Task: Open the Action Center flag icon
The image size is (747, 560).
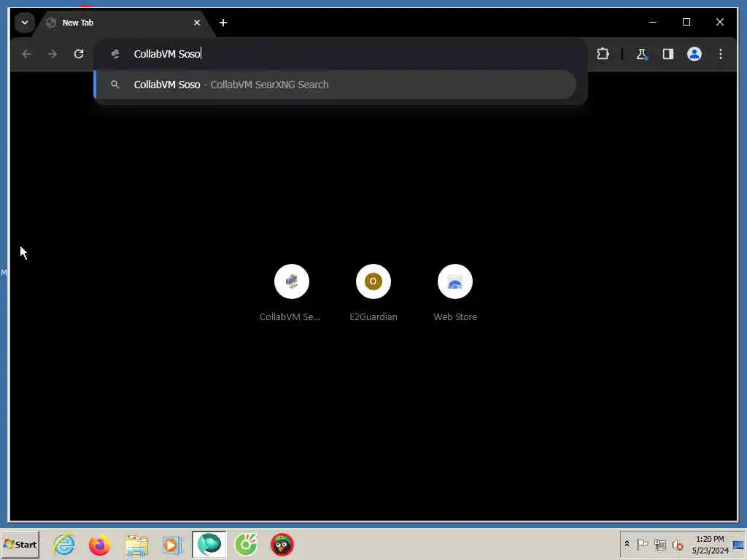Action: pyautogui.click(x=642, y=544)
